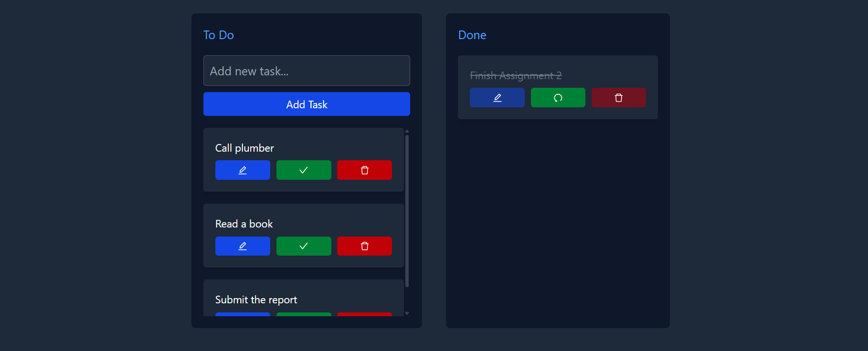The width and height of the screenshot is (868, 351).
Task: Delete the Read a book task
Action: coord(364,246)
